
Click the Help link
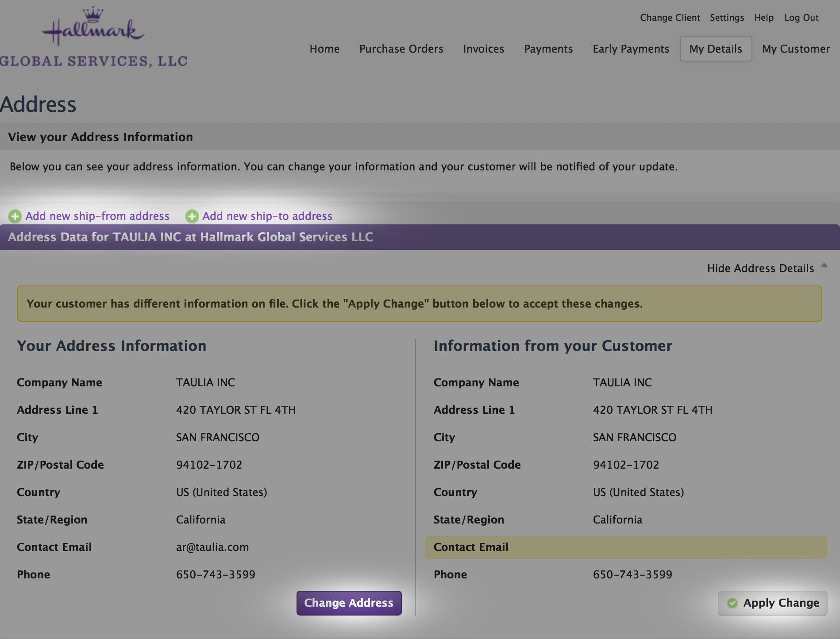764,18
